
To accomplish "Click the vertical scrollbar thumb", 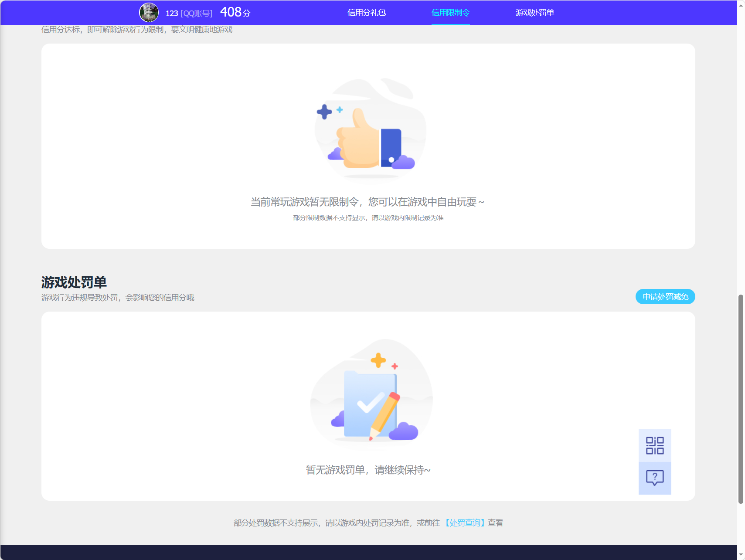I will (x=741, y=399).
